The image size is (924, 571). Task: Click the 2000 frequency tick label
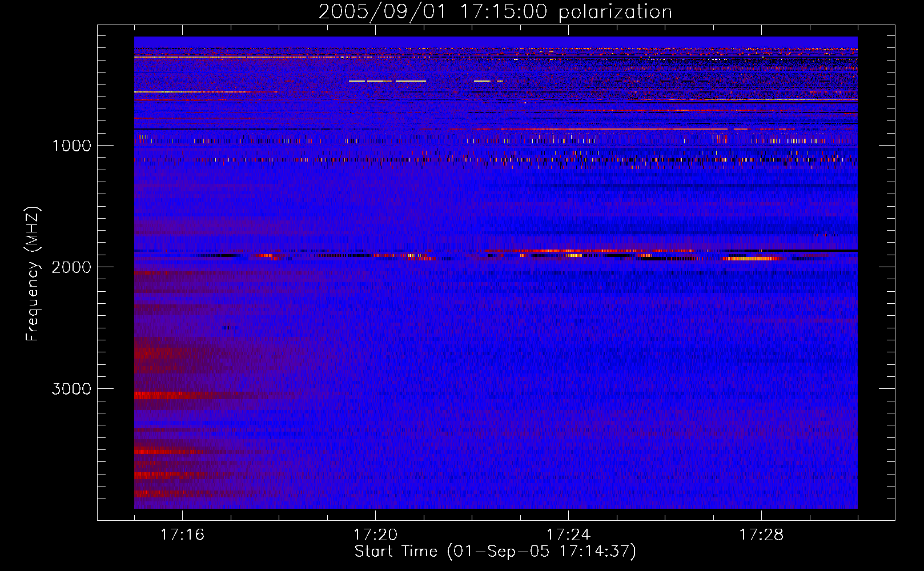click(71, 267)
